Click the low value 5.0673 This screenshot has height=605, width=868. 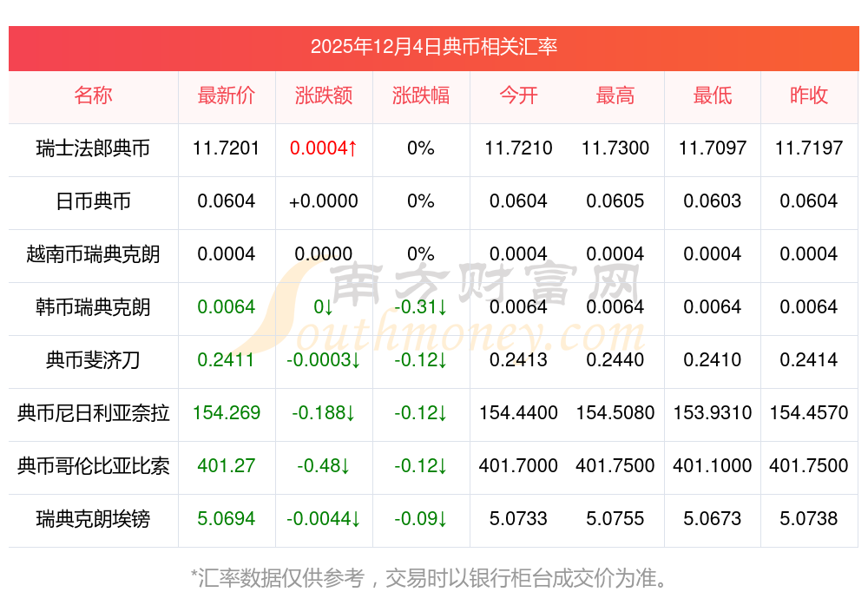click(713, 519)
